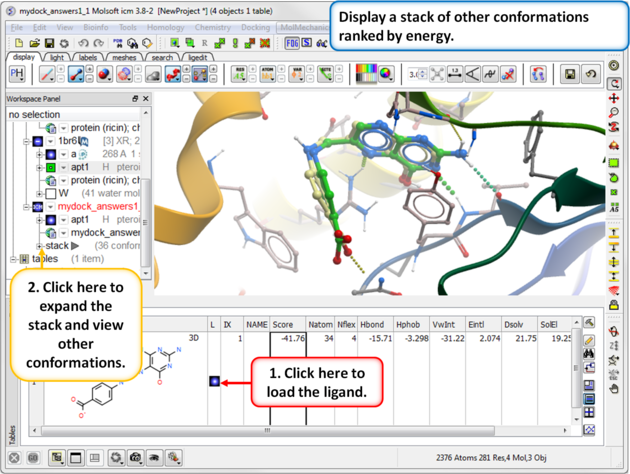Collapse the mydock_answers1 object tree node
Screen dimensions: 630x474
26,206
